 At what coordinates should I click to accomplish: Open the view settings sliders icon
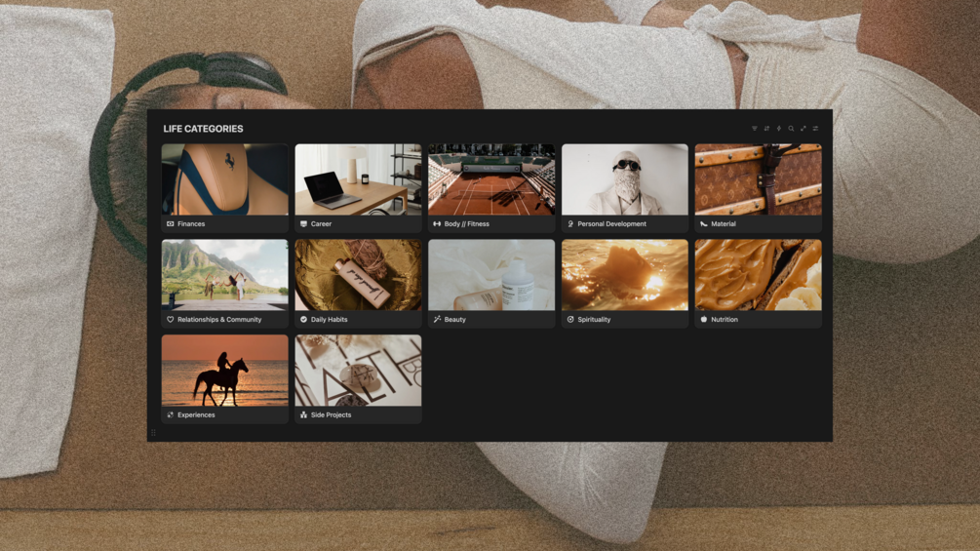[815, 129]
